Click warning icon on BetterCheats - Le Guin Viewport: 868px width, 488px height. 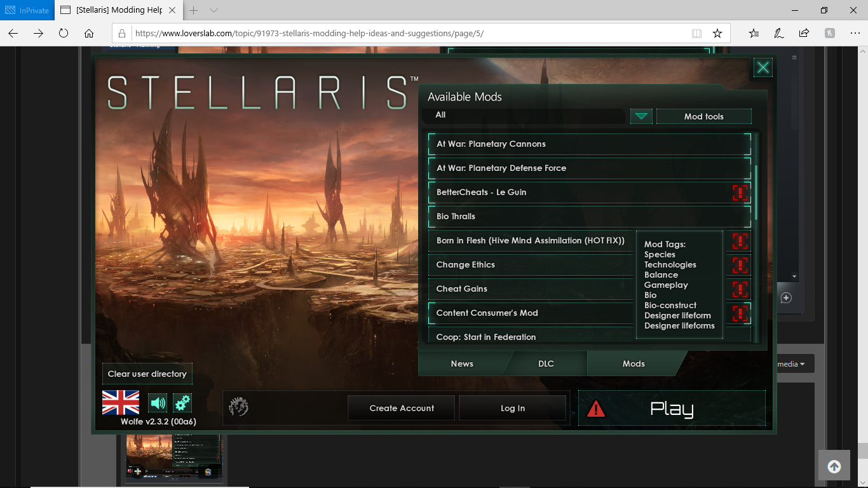click(x=740, y=193)
